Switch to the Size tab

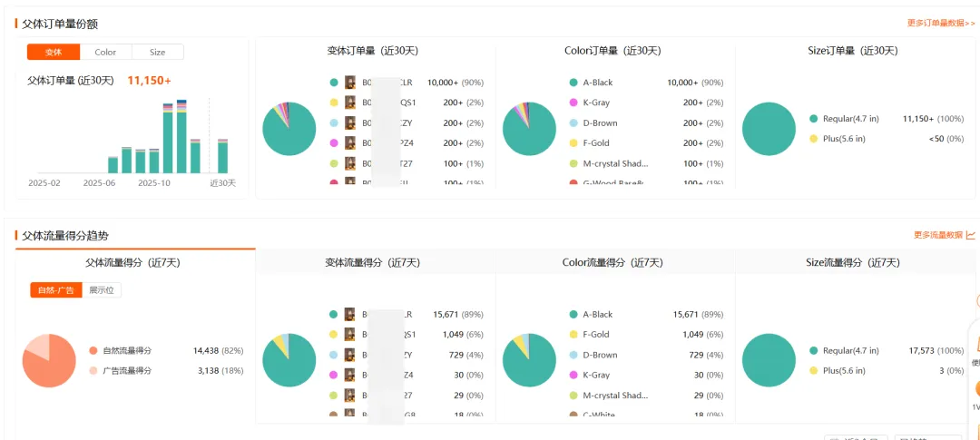coord(158,52)
